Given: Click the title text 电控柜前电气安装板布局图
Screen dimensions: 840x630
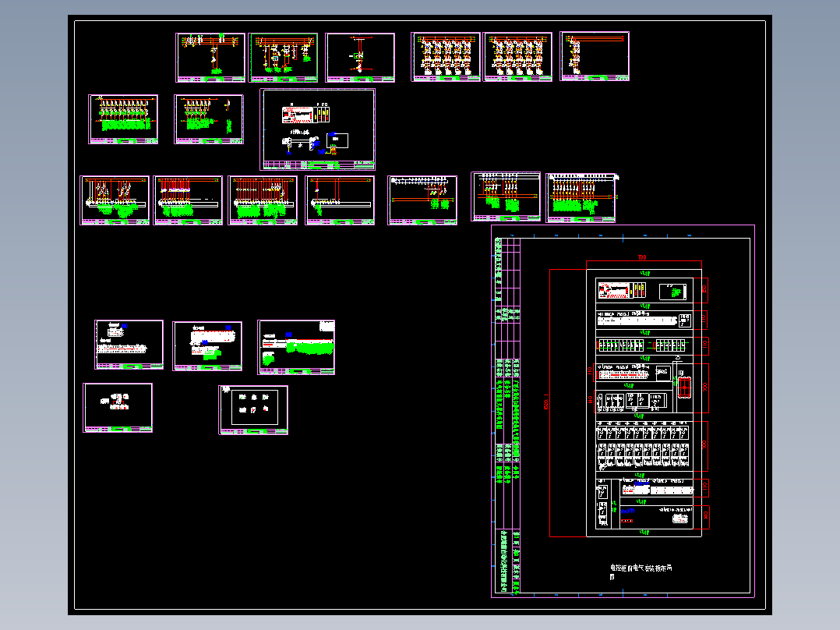Looking at the screenshot, I should pyautogui.click(x=641, y=572).
